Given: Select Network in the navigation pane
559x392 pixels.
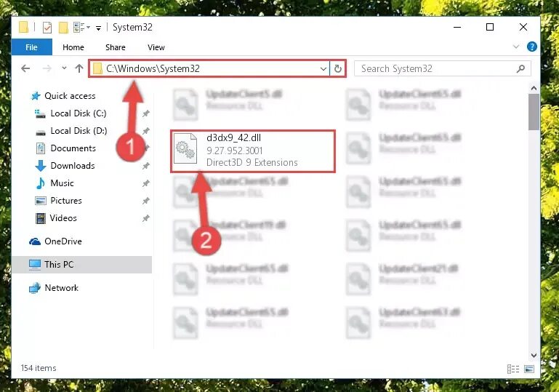Looking at the screenshot, I should point(61,287).
